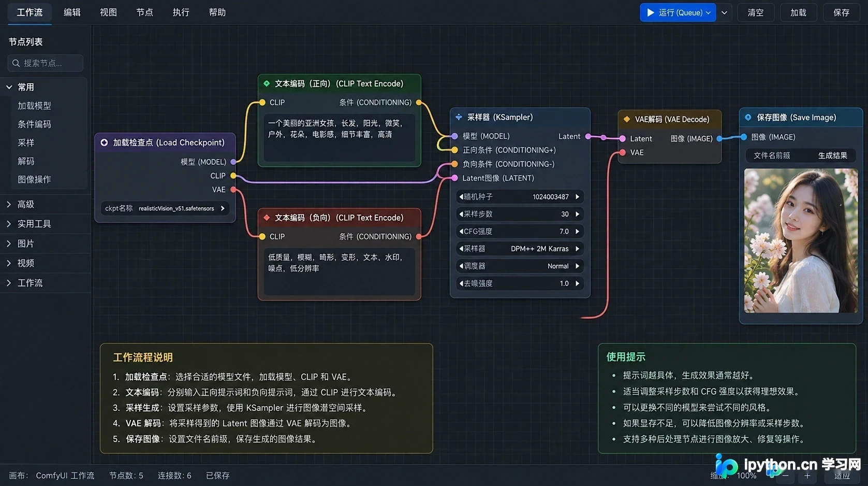The image size is (868, 486).
Task: Open the 节点 menu
Action: 144,12
